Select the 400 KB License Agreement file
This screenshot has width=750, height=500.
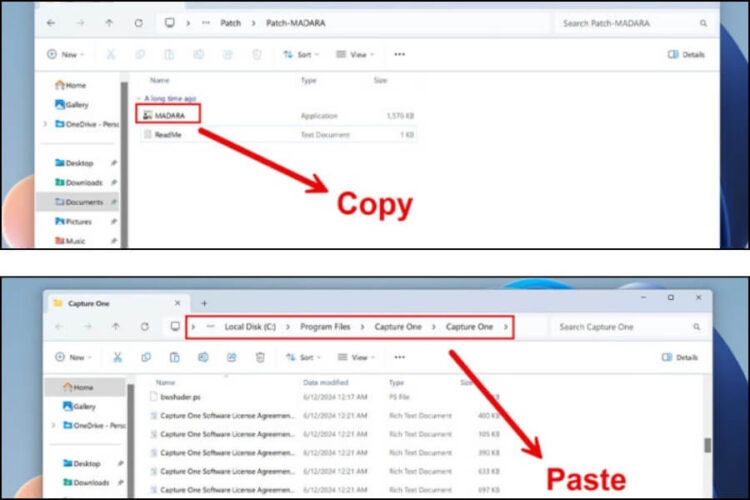point(325,416)
